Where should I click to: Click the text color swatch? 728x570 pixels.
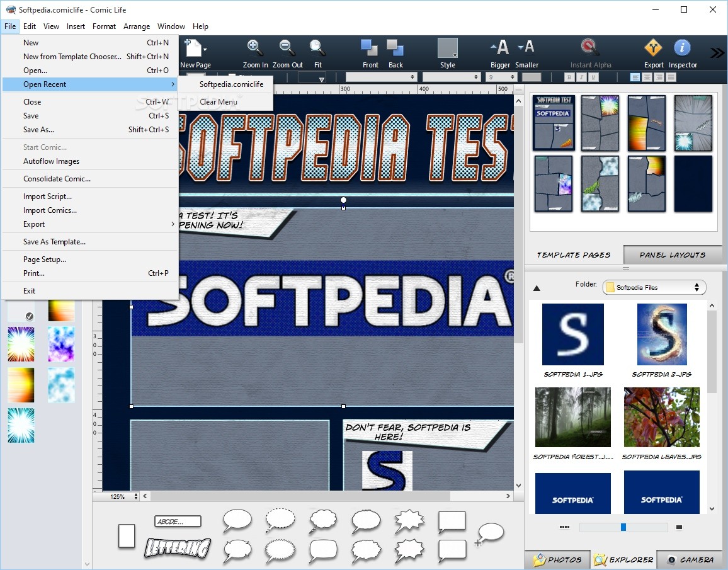532,77
